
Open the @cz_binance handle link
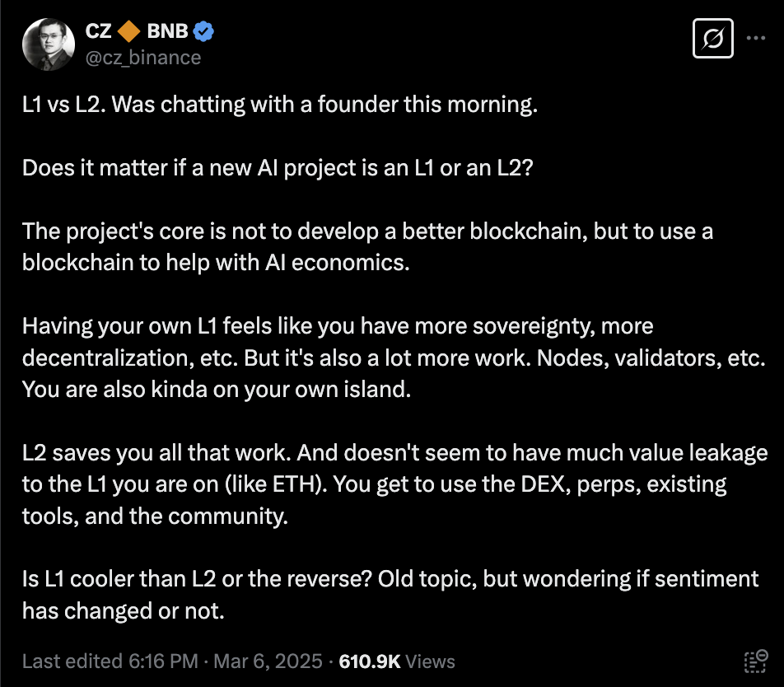143,58
